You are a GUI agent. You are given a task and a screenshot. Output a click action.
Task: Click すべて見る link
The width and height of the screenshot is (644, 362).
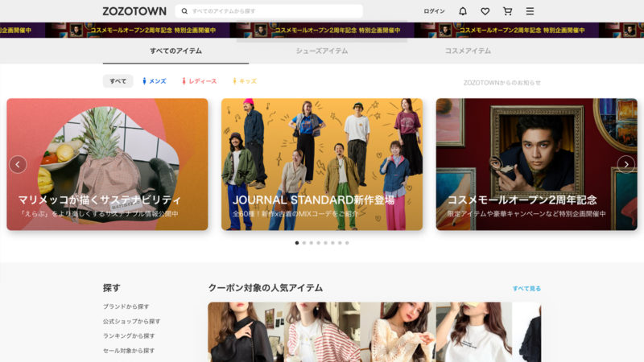(x=526, y=288)
